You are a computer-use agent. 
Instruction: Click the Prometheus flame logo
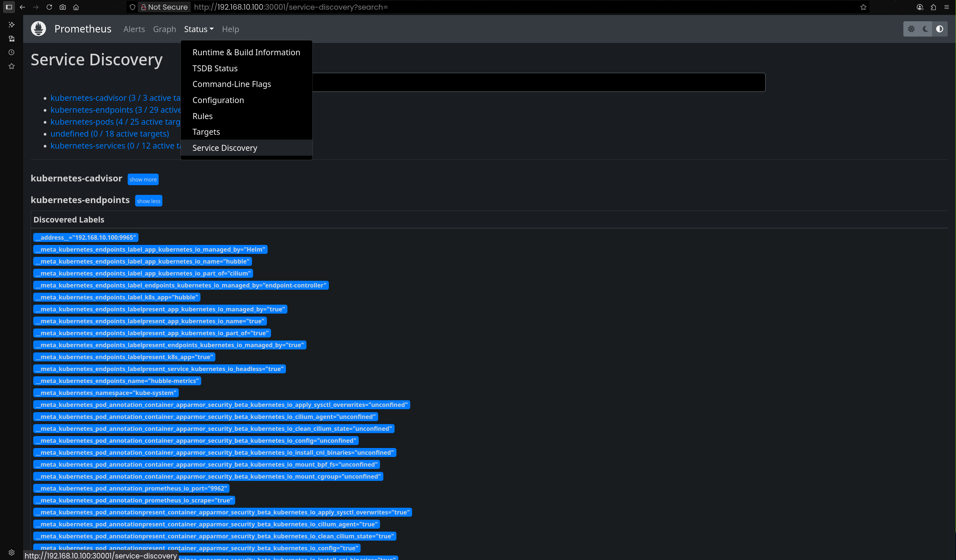tap(38, 29)
